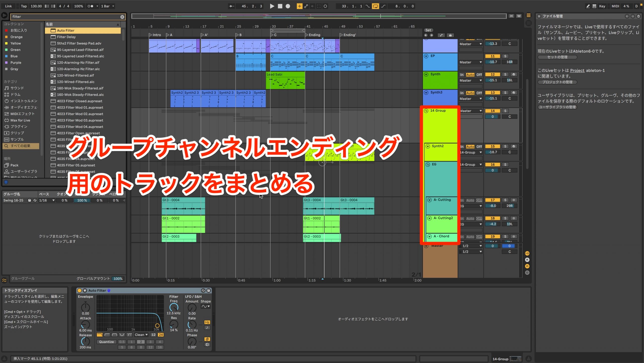Toggle Punch-Out switch

[x=383, y=6]
